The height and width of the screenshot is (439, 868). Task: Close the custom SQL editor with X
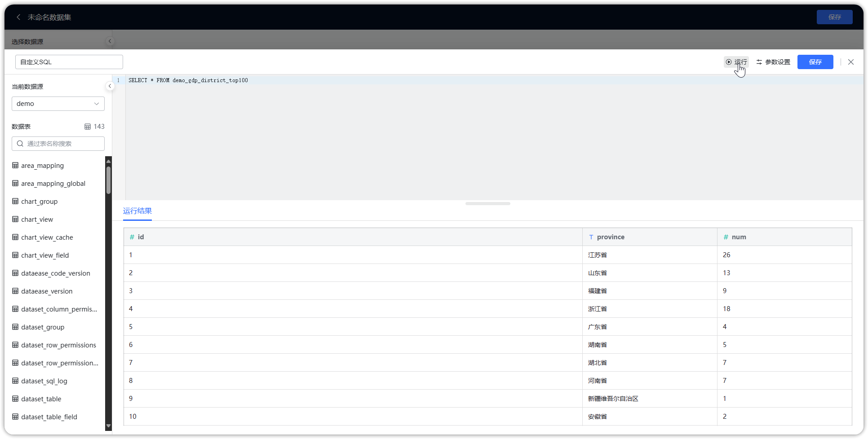click(x=850, y=62)
